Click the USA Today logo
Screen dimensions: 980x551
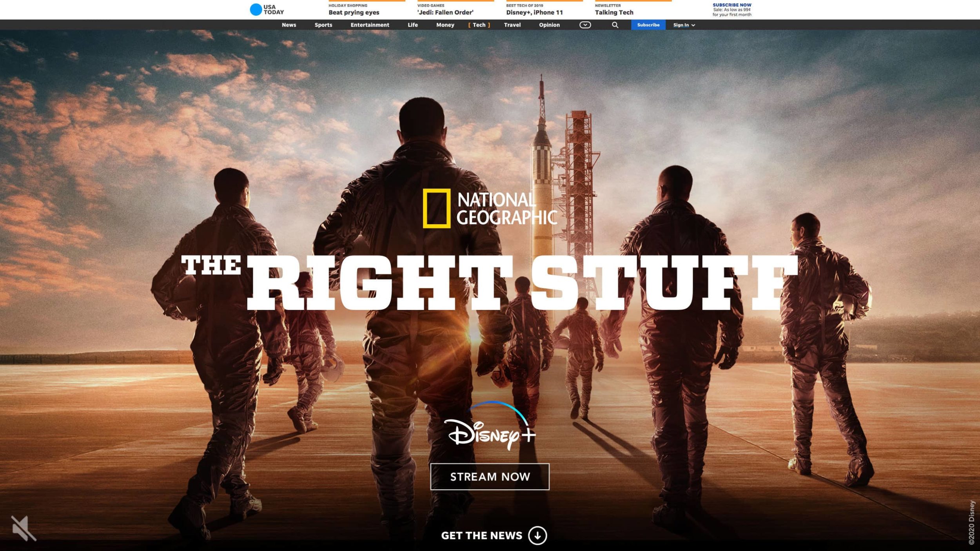267,9
